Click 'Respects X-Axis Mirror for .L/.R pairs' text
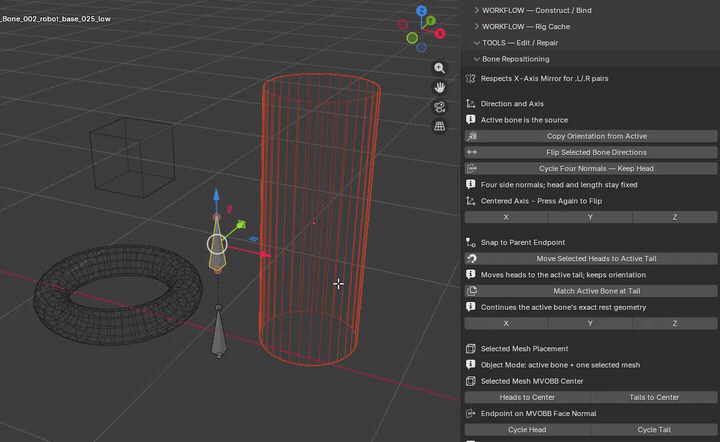Image resolution: width=720 pixels, height=442 pixels. coord(544,78)
